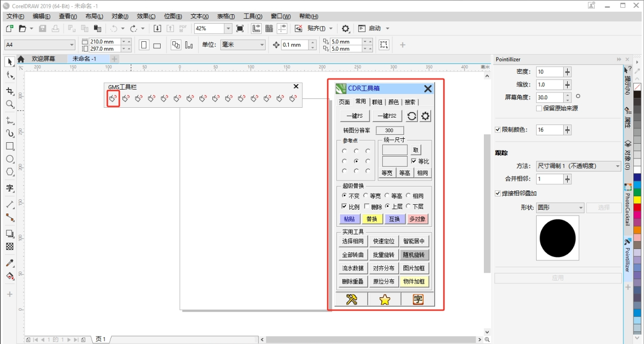Open the Open-file dropdown arrow
The width and height of the screenshot is (644, 344).
tap(31, 29)
